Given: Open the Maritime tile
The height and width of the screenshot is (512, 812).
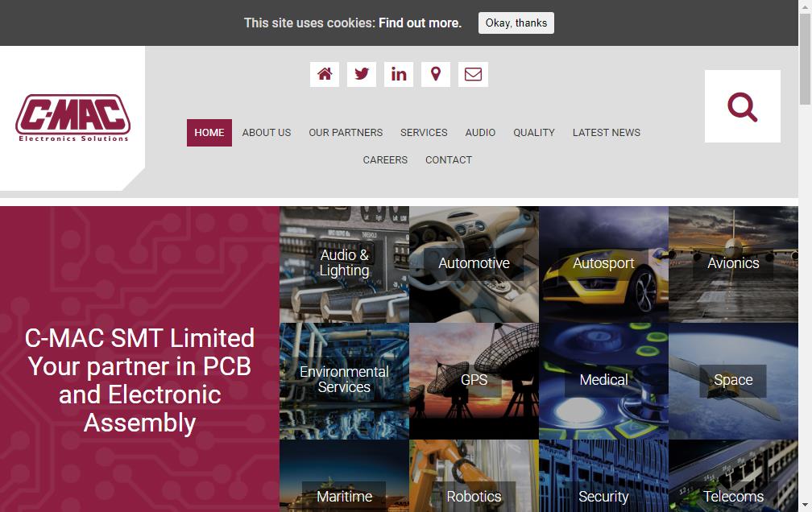Looking at the screenshot, I should tap(345, 477).
